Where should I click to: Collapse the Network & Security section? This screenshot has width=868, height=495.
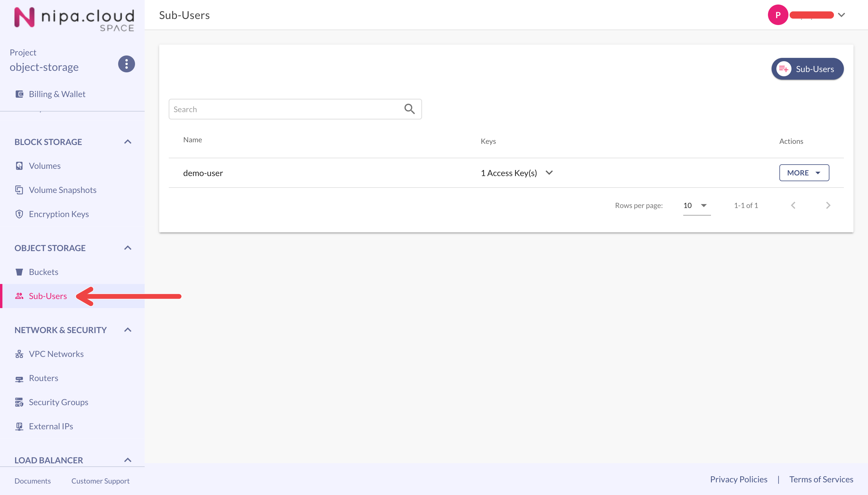(128, 330)
